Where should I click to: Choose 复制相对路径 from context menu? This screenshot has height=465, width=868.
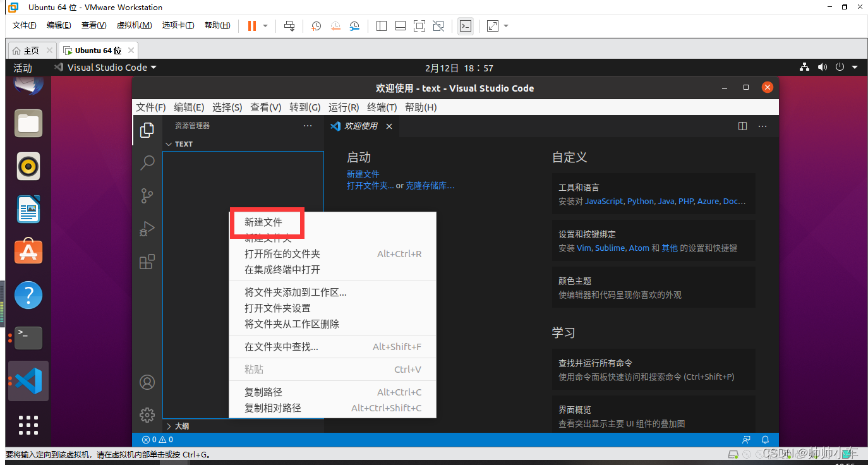tap(332, 408)
